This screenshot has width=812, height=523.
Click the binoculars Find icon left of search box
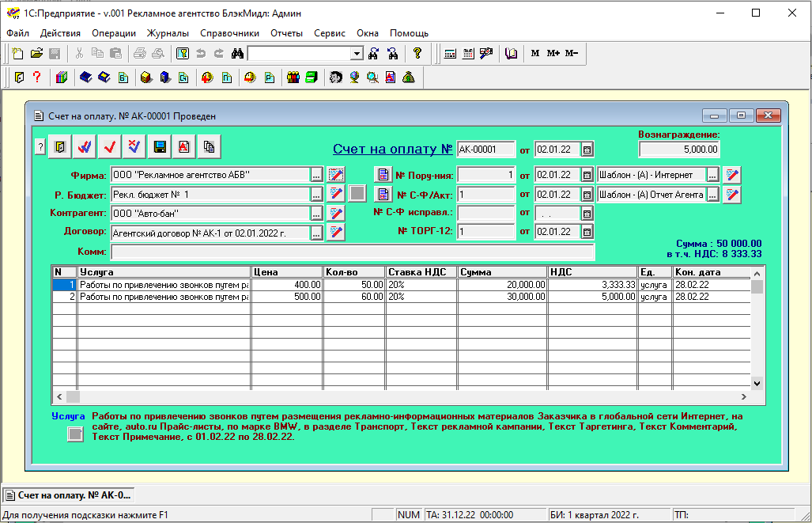pyautogui.click(x=237, y=53)
